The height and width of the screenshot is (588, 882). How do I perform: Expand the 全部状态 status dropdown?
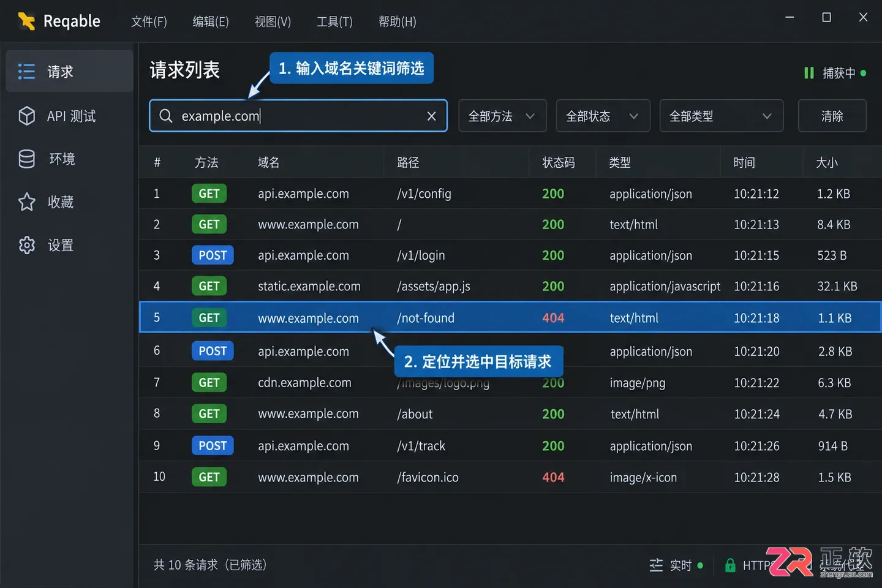pos(603,116)
